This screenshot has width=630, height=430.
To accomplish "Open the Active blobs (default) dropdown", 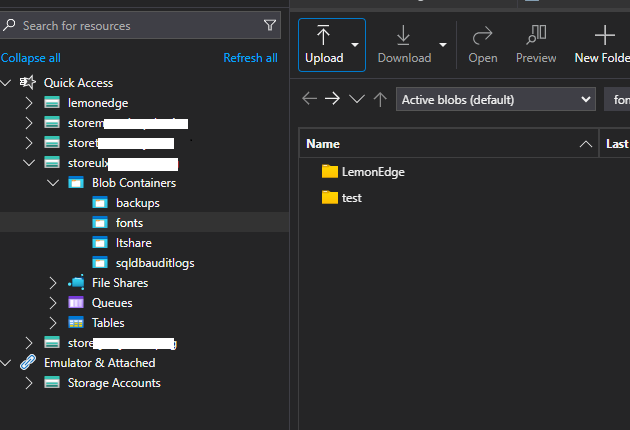I will [x=496, y=99].
